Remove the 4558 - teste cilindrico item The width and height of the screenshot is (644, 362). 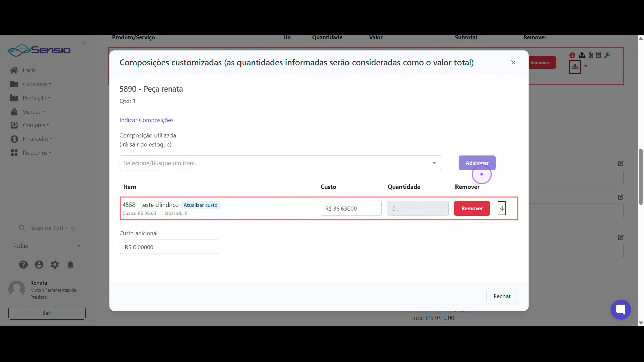tap(472, 208)
